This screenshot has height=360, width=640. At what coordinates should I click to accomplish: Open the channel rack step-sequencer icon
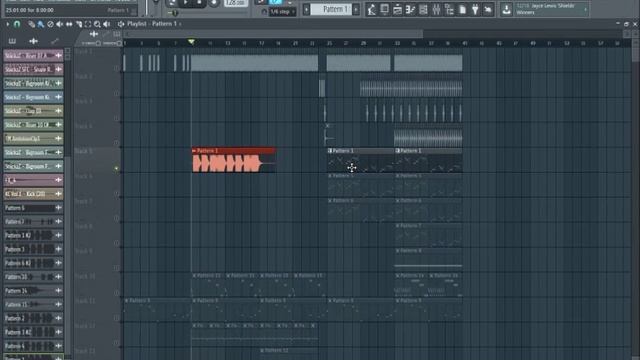[x=410, y=9]
